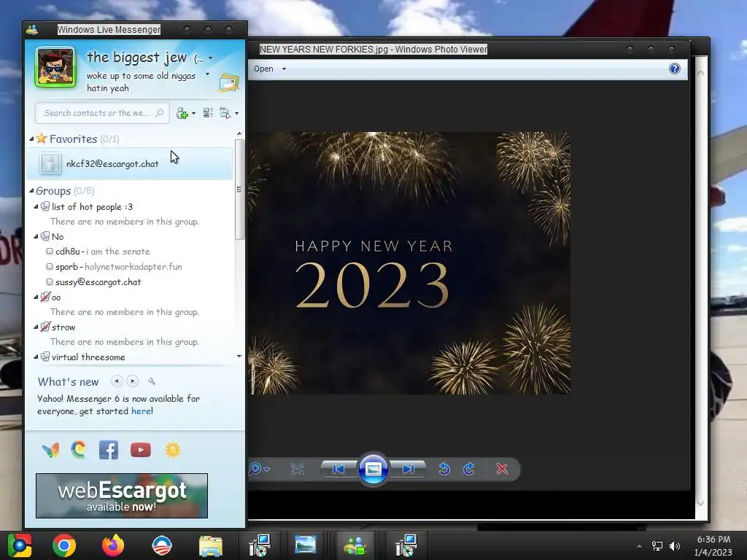
Task: Click the Facebook icon in Messenger
Action: pyautogui.click(x=109, y=450)
